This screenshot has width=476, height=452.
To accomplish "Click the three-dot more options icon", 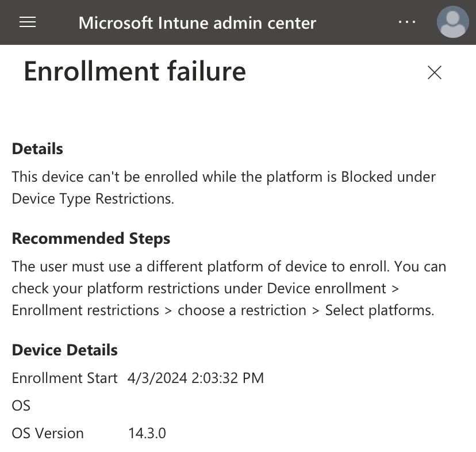I will pos(407,22).
